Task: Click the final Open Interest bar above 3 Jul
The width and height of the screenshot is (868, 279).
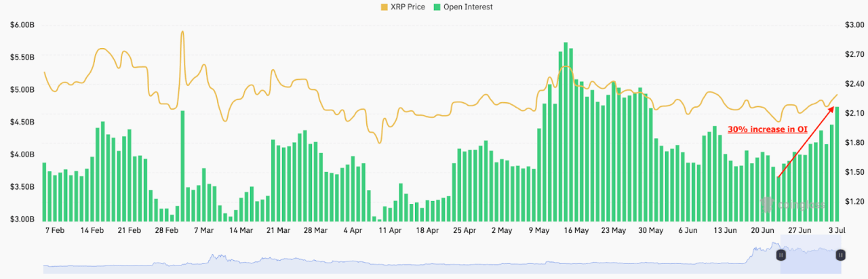Action: (837, 163)
